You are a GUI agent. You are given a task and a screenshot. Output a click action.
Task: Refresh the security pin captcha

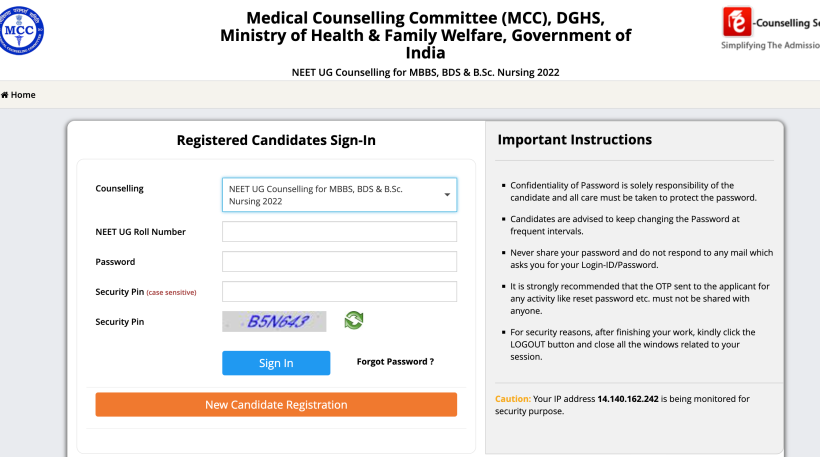pos(354,320)
